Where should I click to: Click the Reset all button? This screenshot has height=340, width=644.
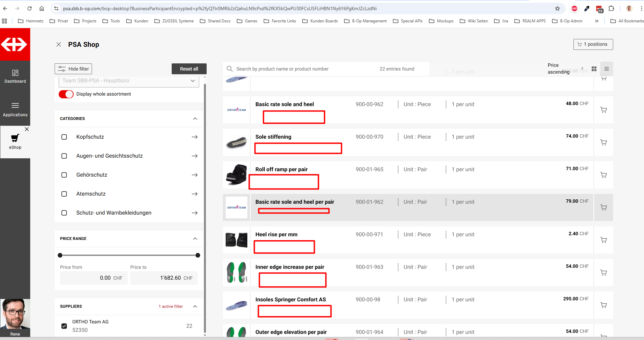coord(189,69)
